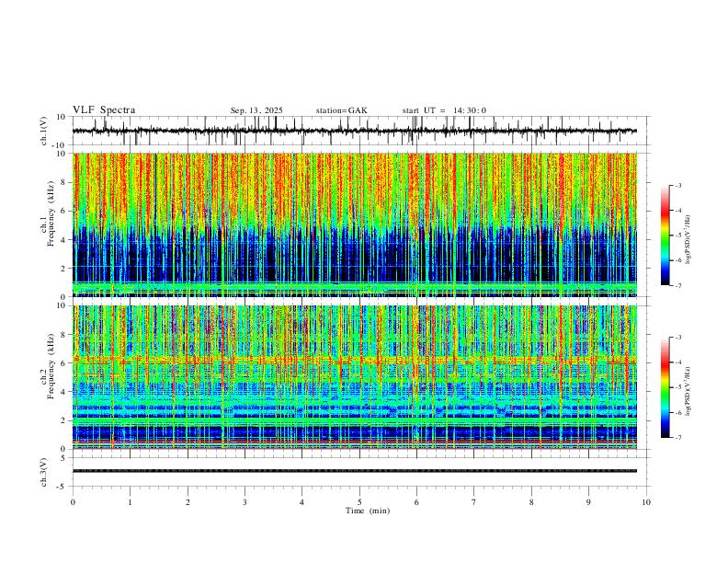Viewport: 728px width, 563px height.
Task: Select the ch.1 "Frequency (kHz)" axis label
Action: coord(51,213)
